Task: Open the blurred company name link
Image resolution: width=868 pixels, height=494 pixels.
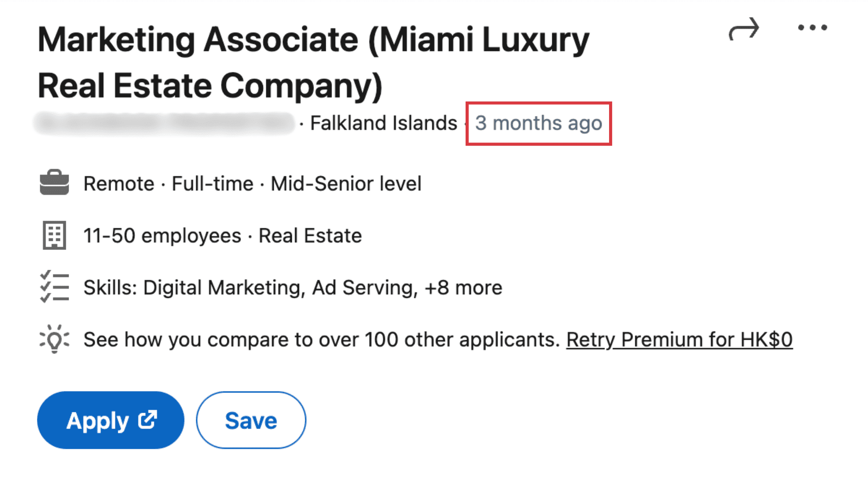Action: (x=165, y=123)
